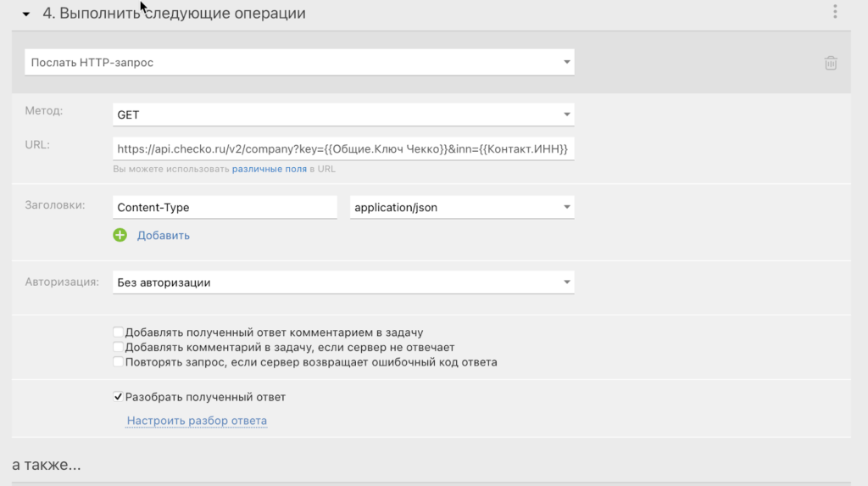Click the 'Добавить' header link
The image size is (868, 486).
pyautogui.click(x=164, y=235)
